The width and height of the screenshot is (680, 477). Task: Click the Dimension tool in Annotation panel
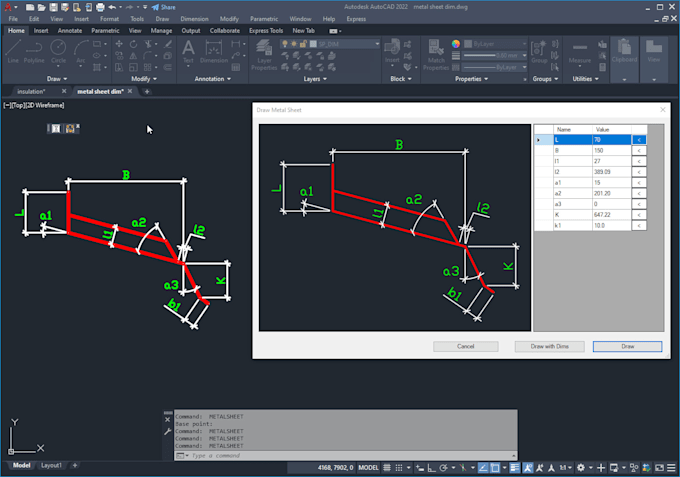[214, 51]
